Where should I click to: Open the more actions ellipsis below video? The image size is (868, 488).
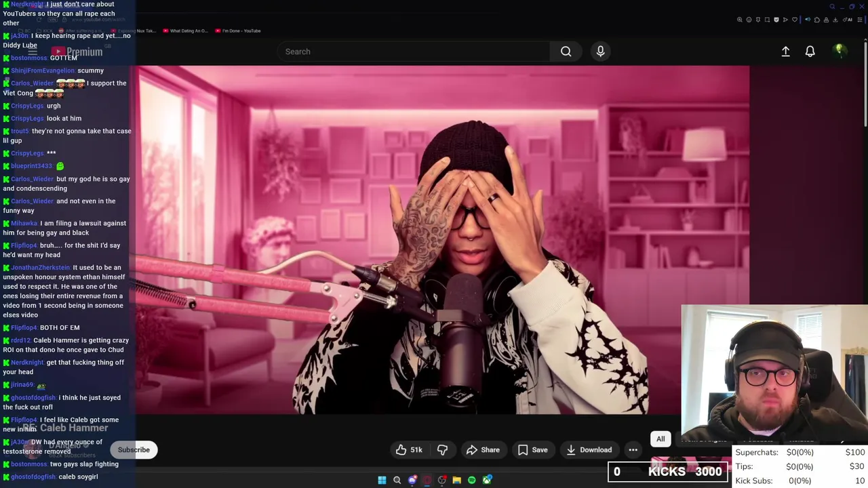coord(633,450)
